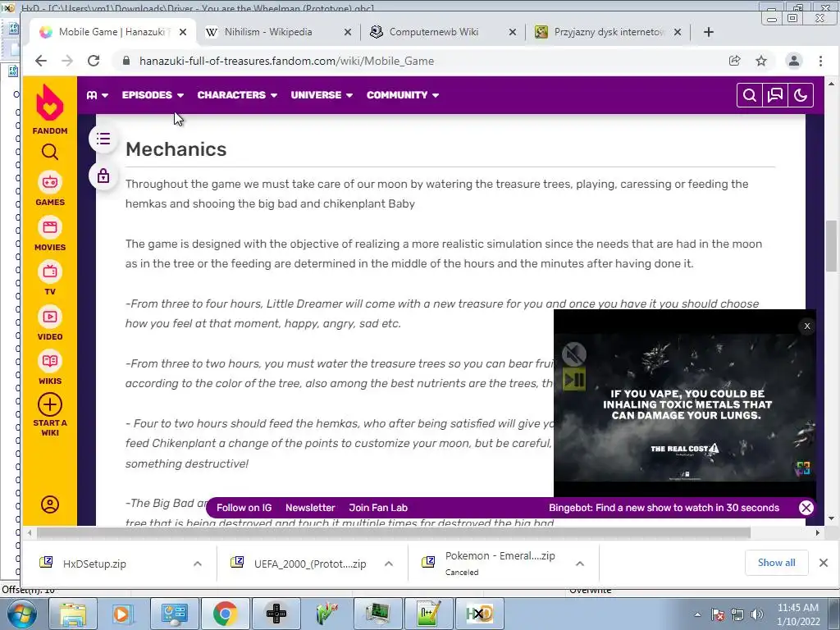Close the floating video ad

click(807, 326)
